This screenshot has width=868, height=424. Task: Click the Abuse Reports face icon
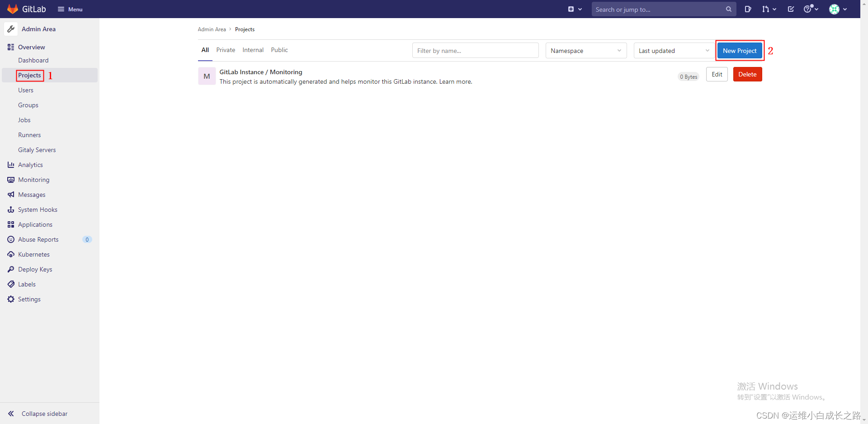11,239
